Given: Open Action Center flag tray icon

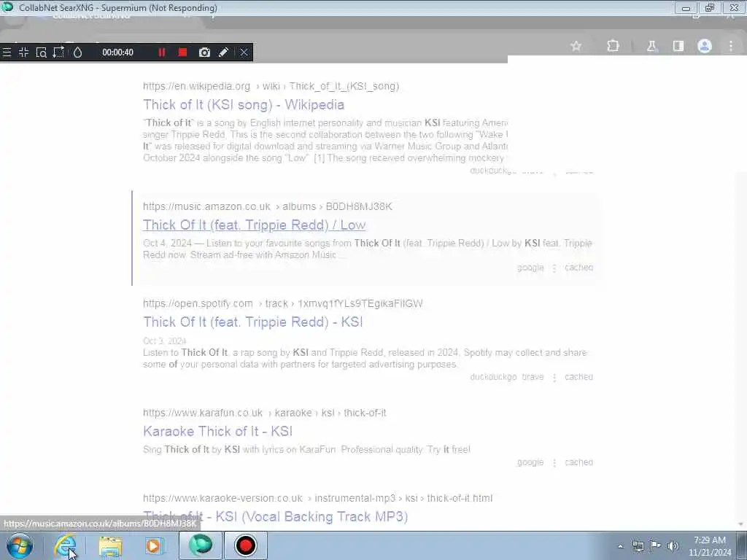Looking at the screenshot, I should click(x=656, y=545).
